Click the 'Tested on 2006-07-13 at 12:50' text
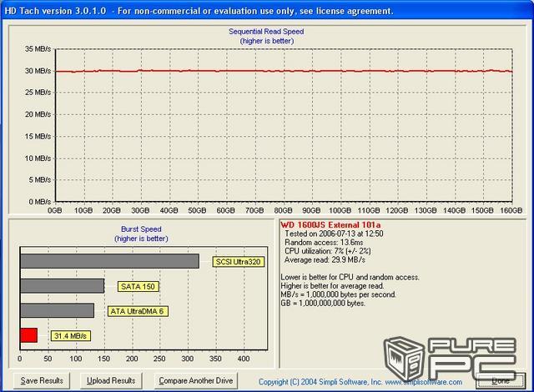Viewport: 534px width, 392px height. [x=334, y=234]
